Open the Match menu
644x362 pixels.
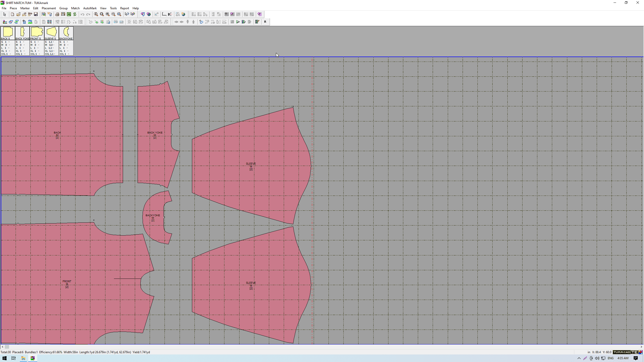pos(75,8)
